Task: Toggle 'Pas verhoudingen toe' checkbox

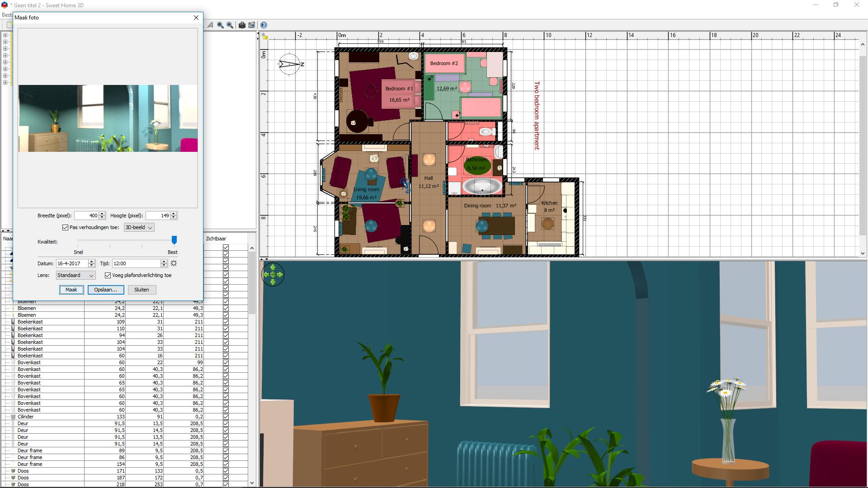Action: click(x=66, y=227)
